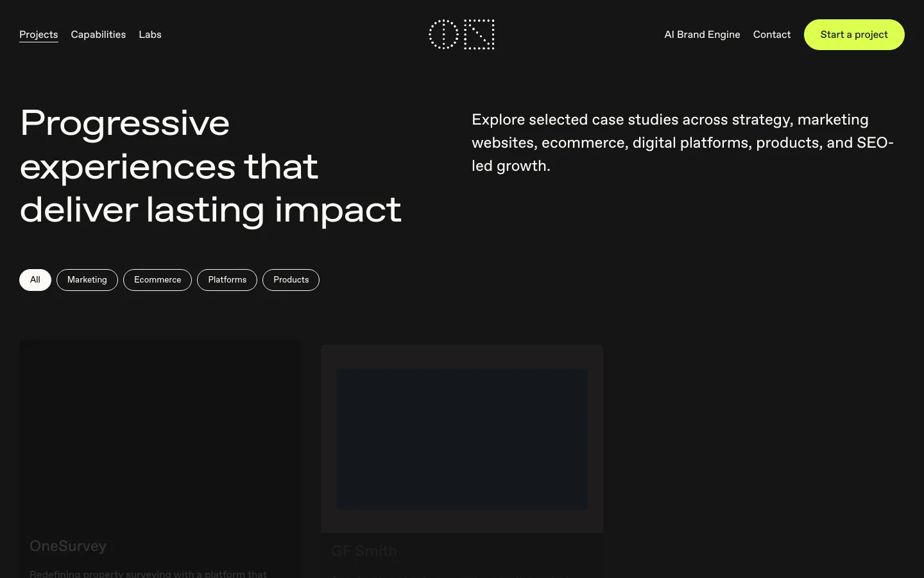The height and width of the screenshot is (578, 924).
Task: Select the All filter pill
Action: click(x=35, y=280)
